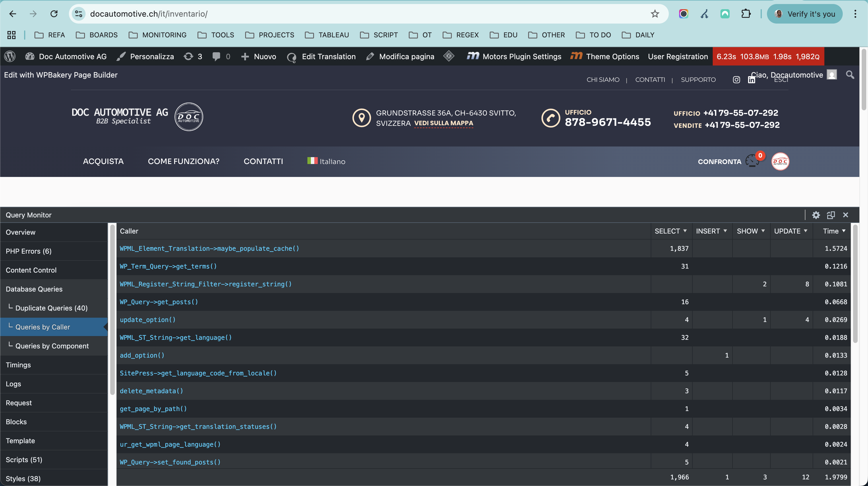Open COME FUNZIONA? navigation item
Screen dimensions: 868x486
(183, 161)
